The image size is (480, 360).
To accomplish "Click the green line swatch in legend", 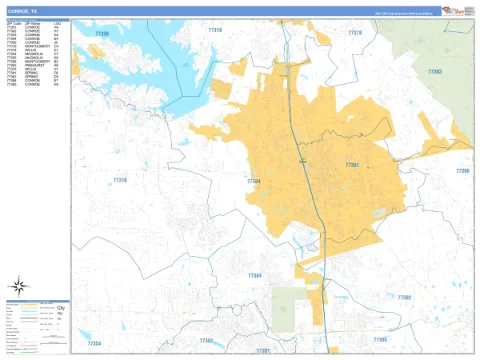I will (x=29, y=352).
